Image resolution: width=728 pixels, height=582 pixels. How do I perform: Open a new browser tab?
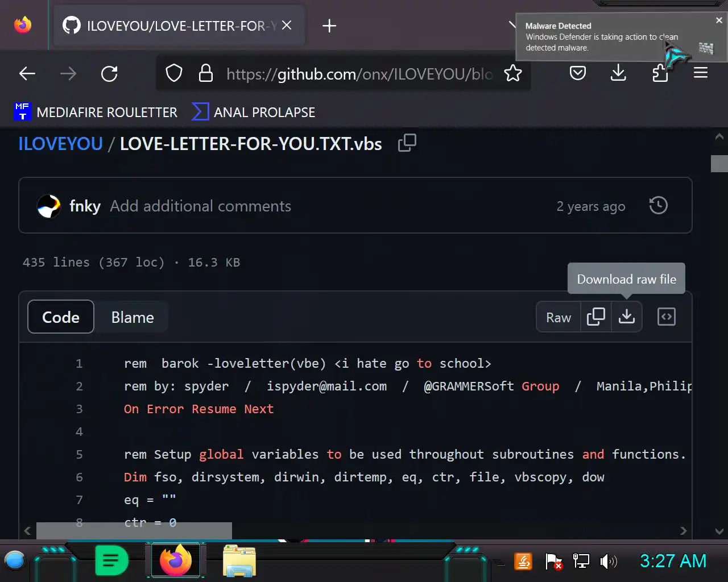tap(329, 26)
